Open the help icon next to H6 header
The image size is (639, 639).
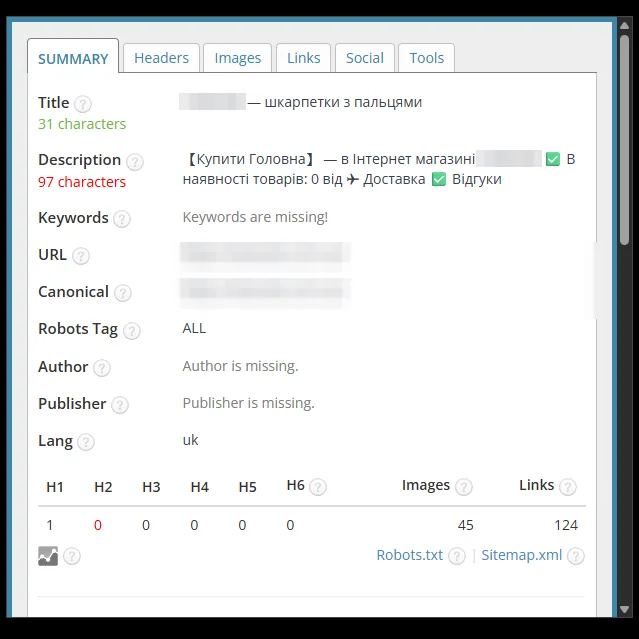(318, 487)
